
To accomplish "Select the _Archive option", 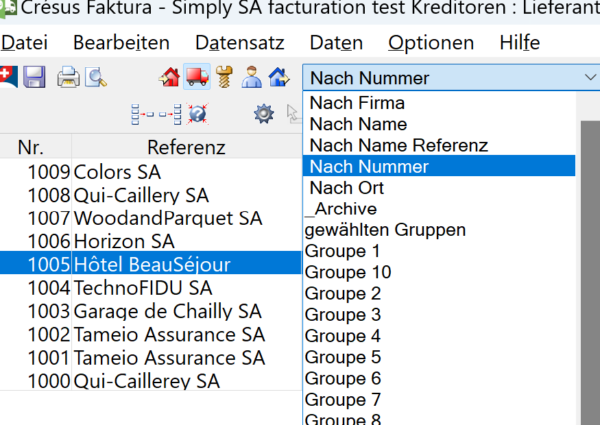I will [439, 209].
